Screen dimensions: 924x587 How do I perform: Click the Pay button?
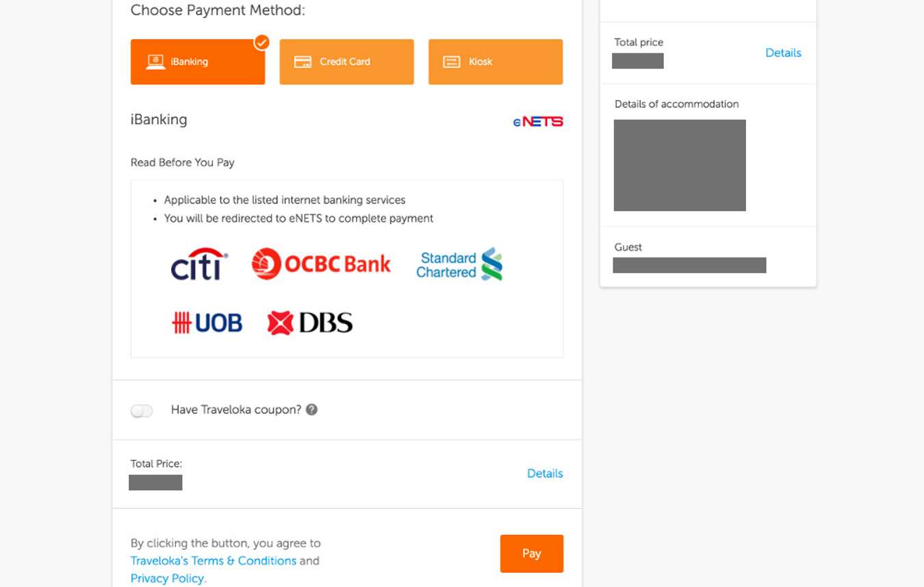coord(532,553)
